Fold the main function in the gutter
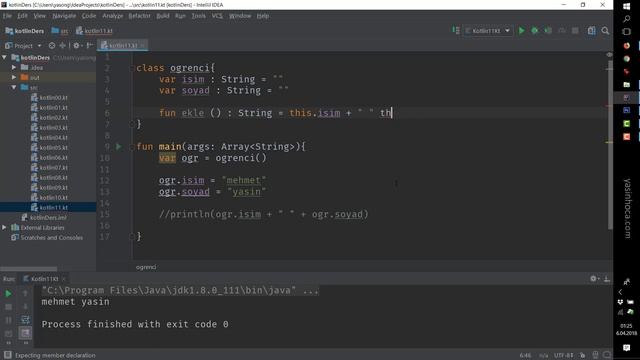The height and width of the screenshot is (360, 640). click(x=132, y=147)
